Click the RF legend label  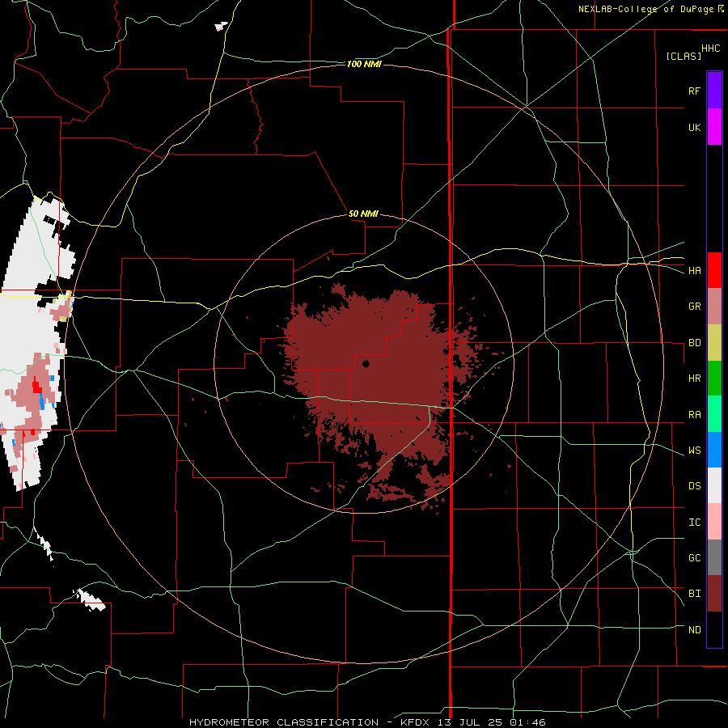[x=694, y=91]
